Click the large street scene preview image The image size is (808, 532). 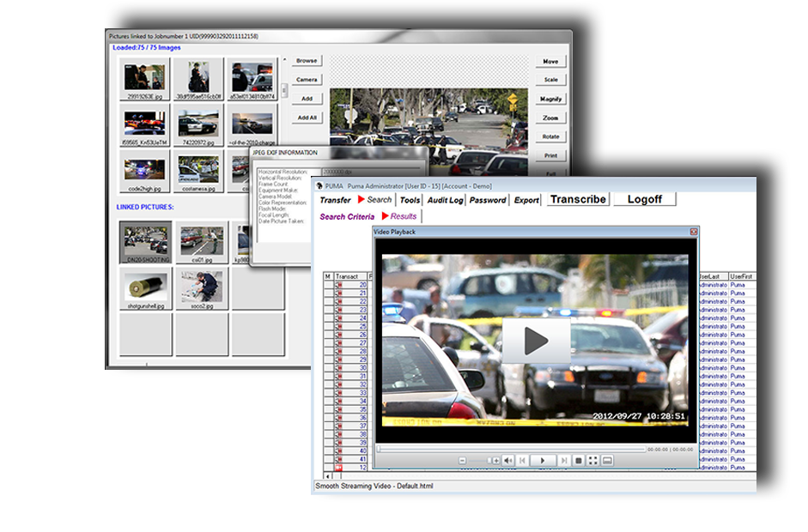pos(428,132)
